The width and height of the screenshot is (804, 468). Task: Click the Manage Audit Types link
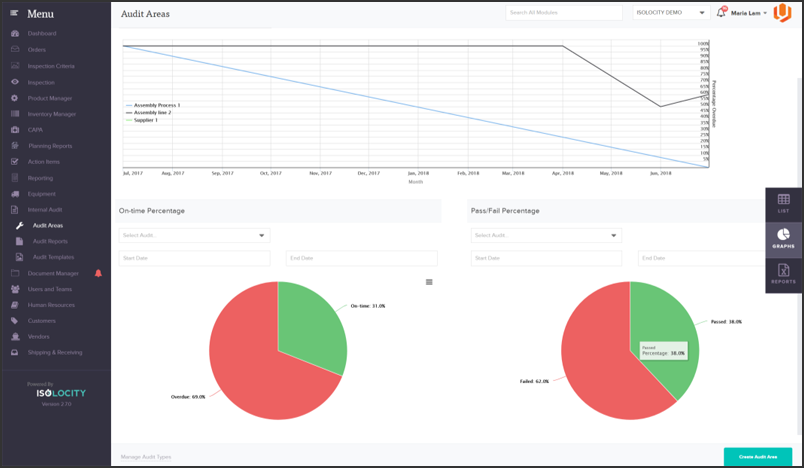click(146, 457)
